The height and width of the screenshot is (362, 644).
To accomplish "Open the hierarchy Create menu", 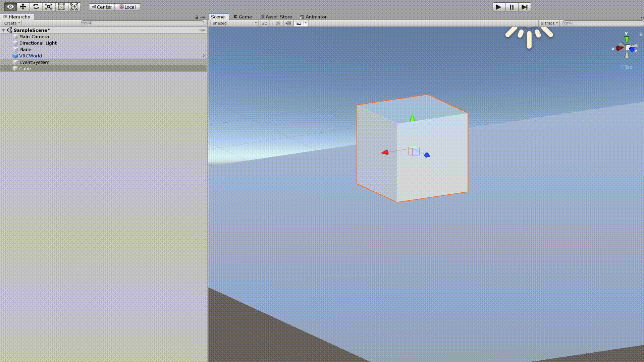I will (12, 23).
